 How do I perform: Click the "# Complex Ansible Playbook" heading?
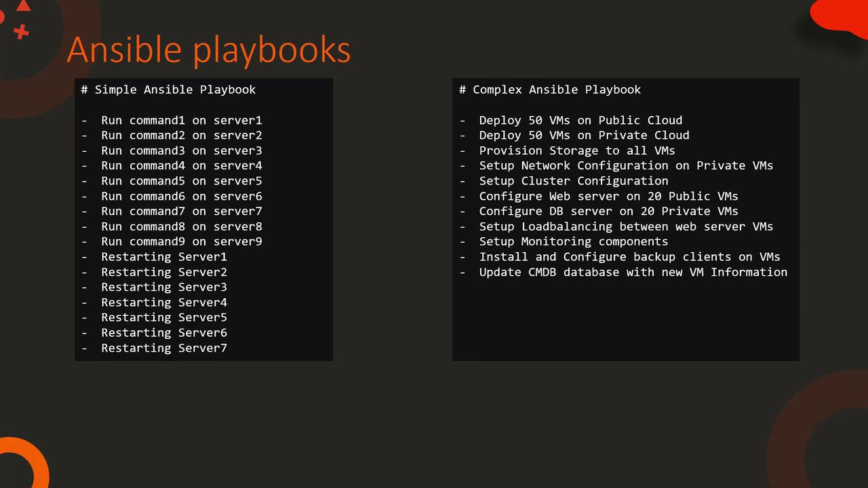click(x=550, y=89)
